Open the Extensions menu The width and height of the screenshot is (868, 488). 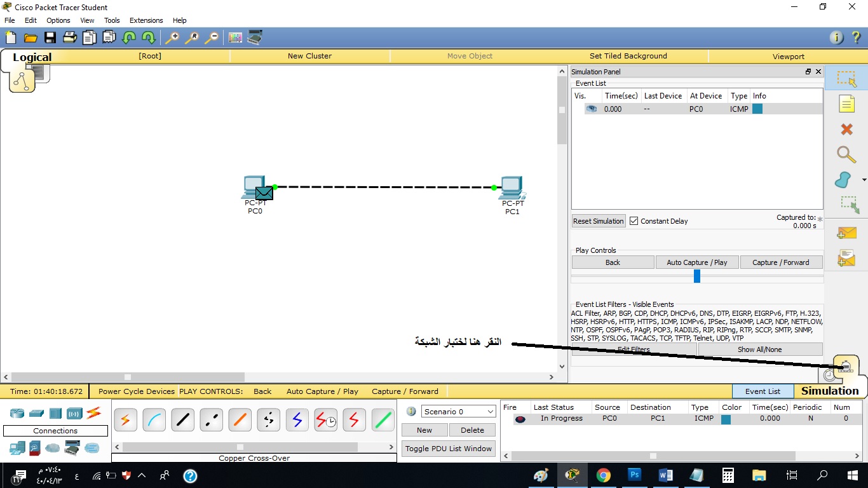coord(146,20)
